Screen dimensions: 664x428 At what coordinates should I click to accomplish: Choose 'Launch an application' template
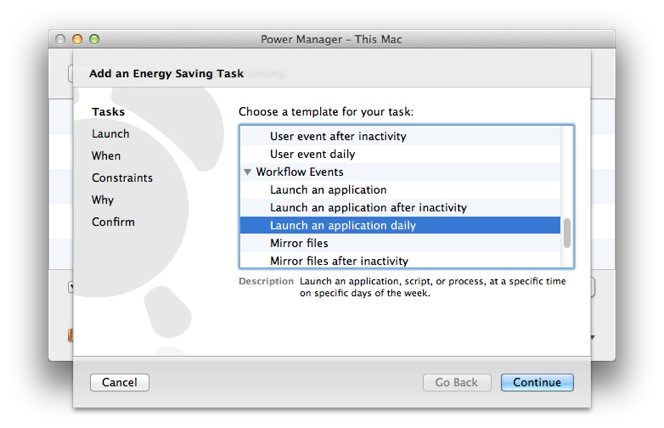click(x=400, y=190)
